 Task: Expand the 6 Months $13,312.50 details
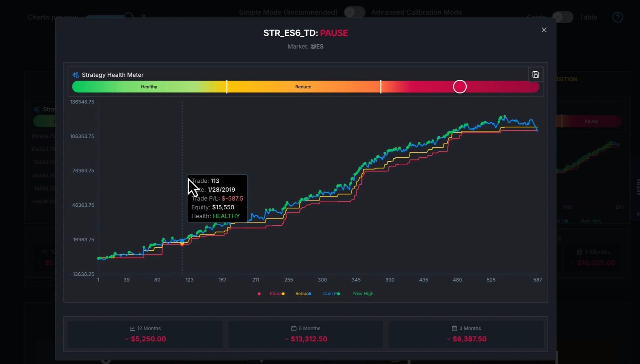click(287, 339)
